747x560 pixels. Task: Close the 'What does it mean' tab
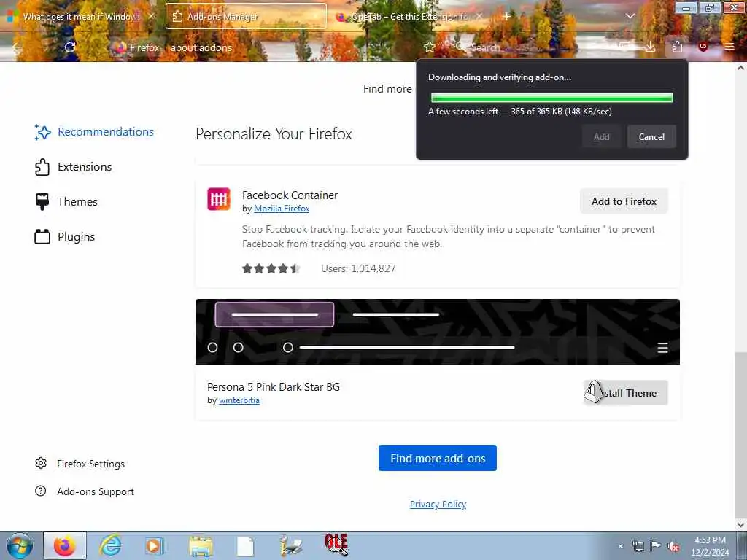click(151, 17)
